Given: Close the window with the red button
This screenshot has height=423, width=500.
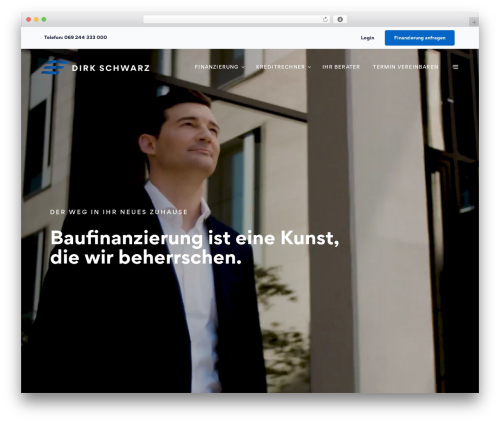Looking at the screenshot, I should point(29,19).
